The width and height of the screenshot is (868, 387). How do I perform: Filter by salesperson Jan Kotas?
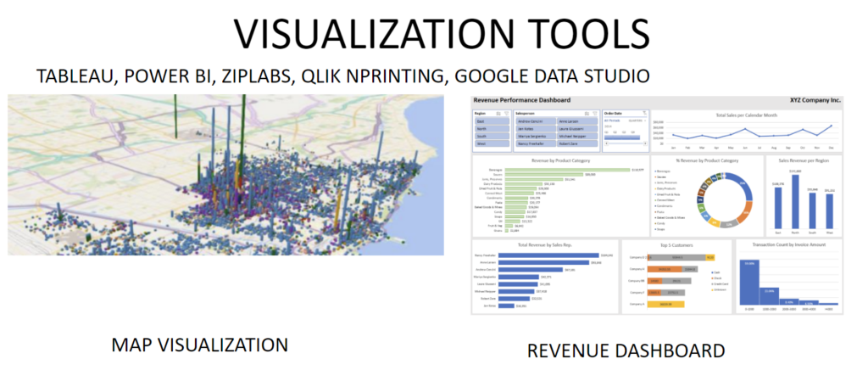[x=536, y=128]
